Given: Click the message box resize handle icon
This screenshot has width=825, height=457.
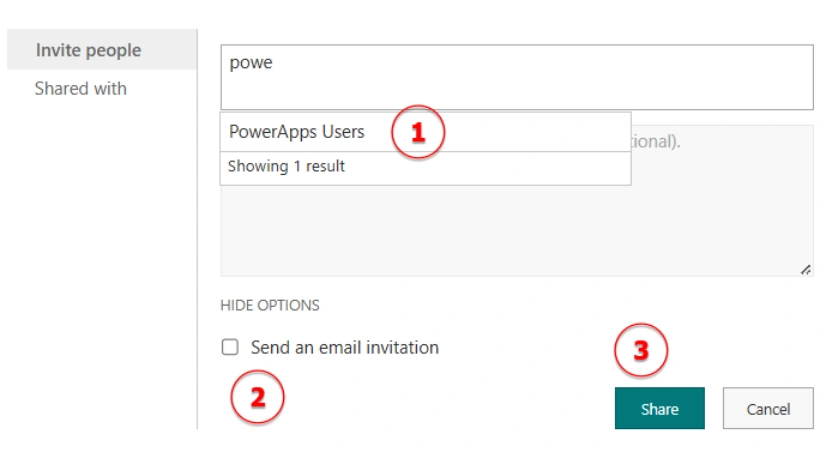Looking at the screenshot, I should (x=806, y=270).
